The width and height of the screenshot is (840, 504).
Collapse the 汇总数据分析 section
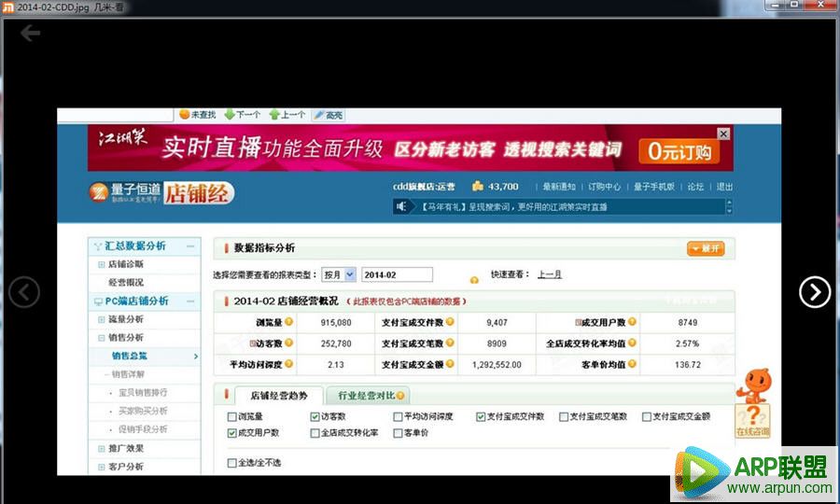pos(190,246)
